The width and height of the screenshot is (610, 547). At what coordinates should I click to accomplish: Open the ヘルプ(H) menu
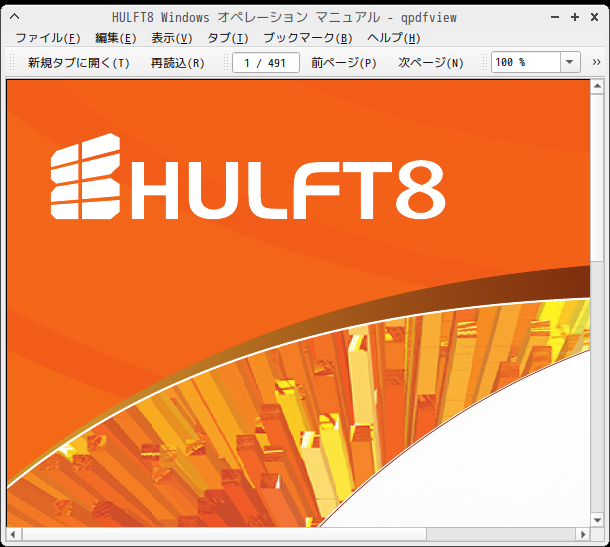click(393, 38)
